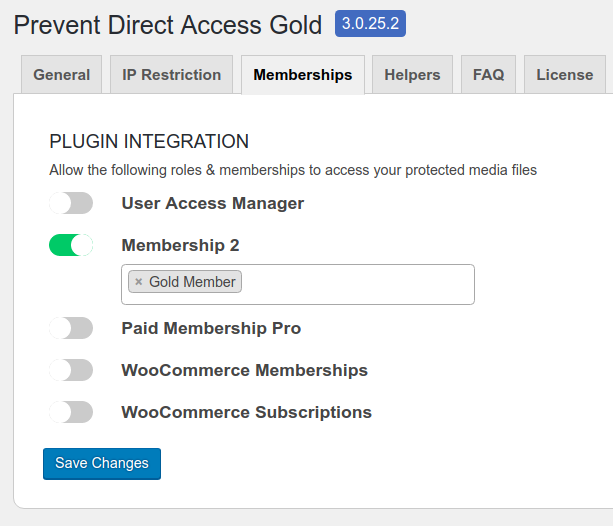Enable WooCommerce Memberships integration switch

click(x=71, y=370)
